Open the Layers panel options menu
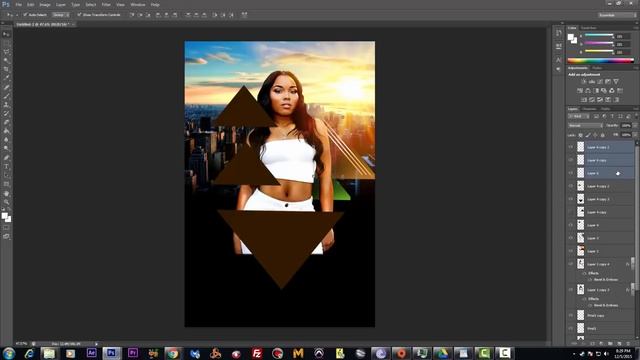Screen dimensions: 640x360 [636, 109]
